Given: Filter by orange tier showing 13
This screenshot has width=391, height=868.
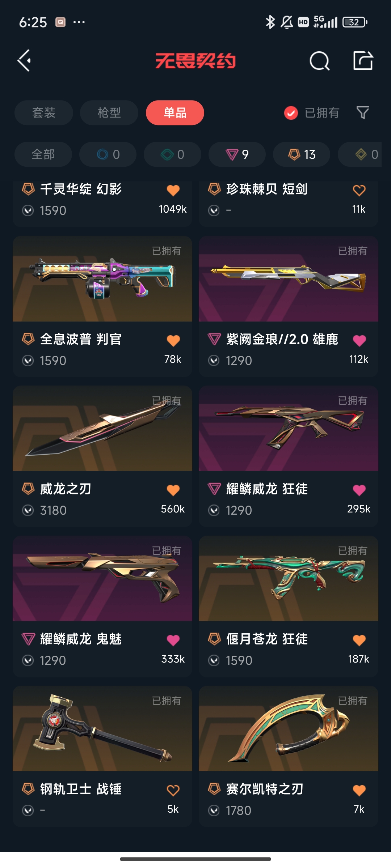Looking at the screenshot, I should 302,154.
